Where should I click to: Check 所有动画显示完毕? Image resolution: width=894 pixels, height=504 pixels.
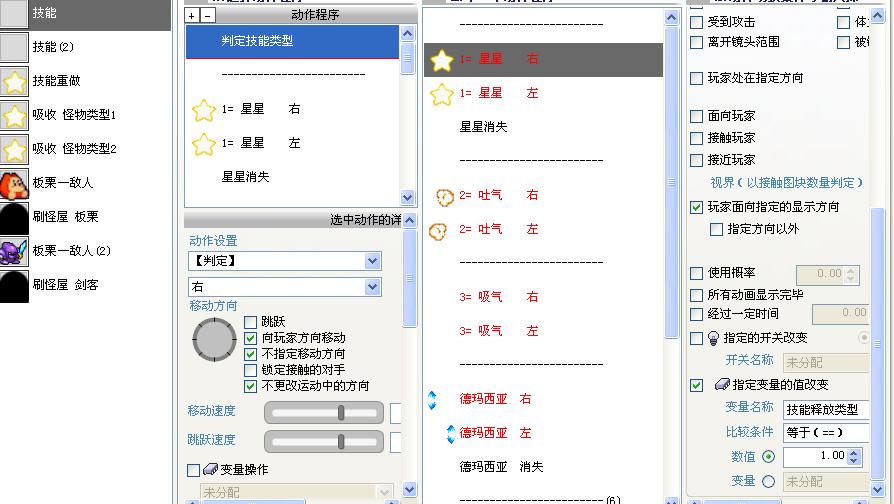click(x=696, y=295)
